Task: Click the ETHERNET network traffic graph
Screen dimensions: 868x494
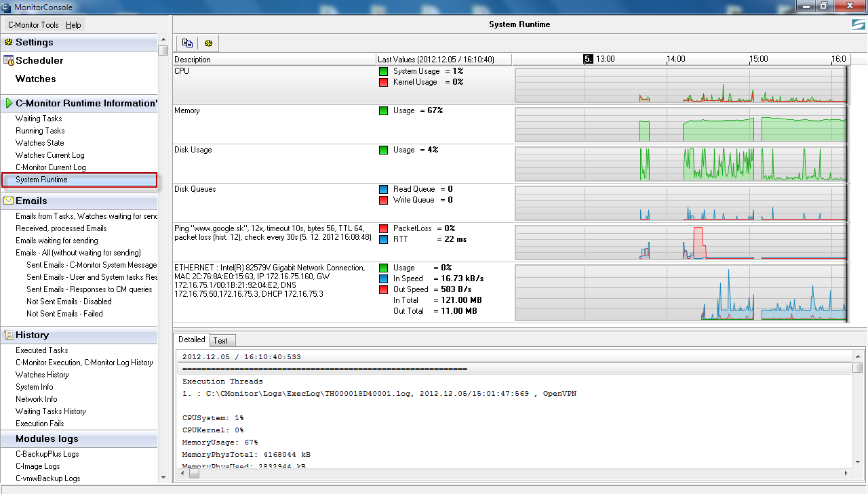Action: [682, 293]
